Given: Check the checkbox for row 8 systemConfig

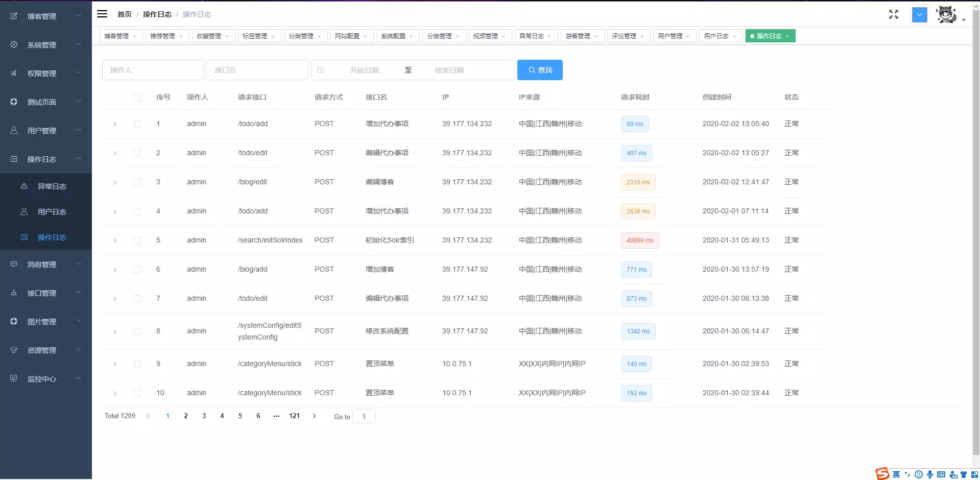Looking at the screenshot, I should click(137, 331).
